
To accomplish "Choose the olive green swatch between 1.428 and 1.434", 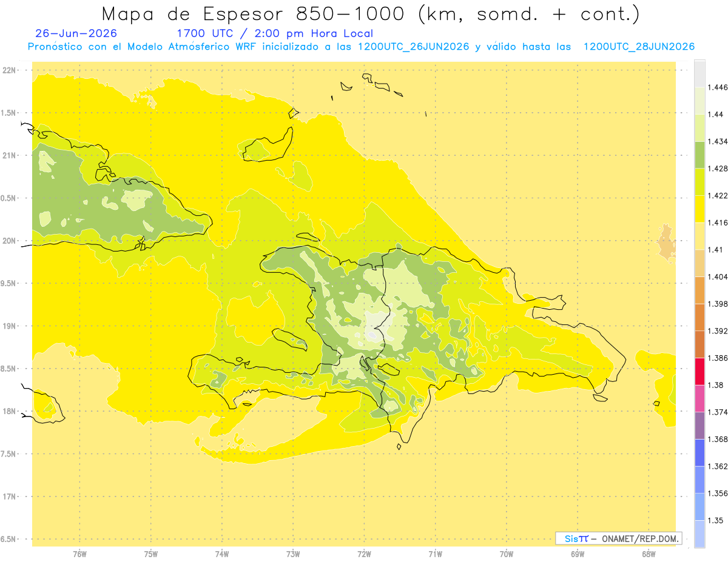I will (x=699, y=155).
